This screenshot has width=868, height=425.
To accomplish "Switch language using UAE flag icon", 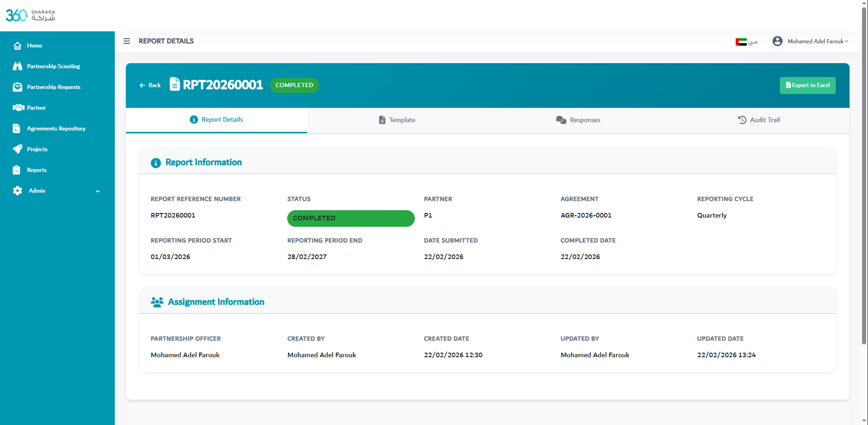I will pyautogui.click(x=741, y=42).
